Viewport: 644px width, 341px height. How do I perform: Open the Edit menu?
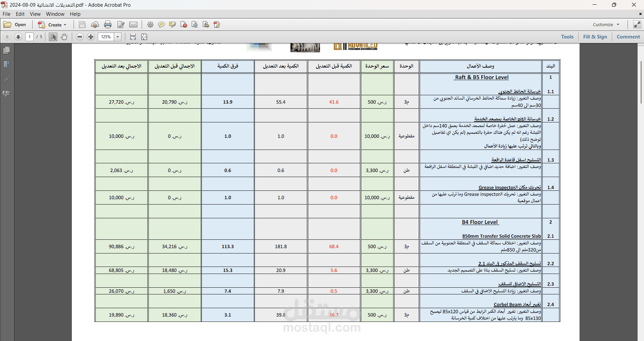pyautogui.click(x=20, y=14)
